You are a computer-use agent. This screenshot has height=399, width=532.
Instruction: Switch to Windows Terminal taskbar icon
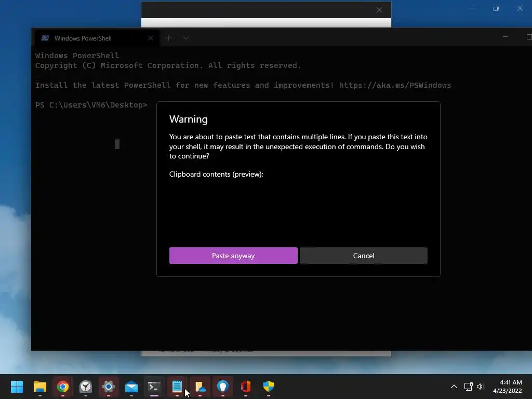coord(154,387)
